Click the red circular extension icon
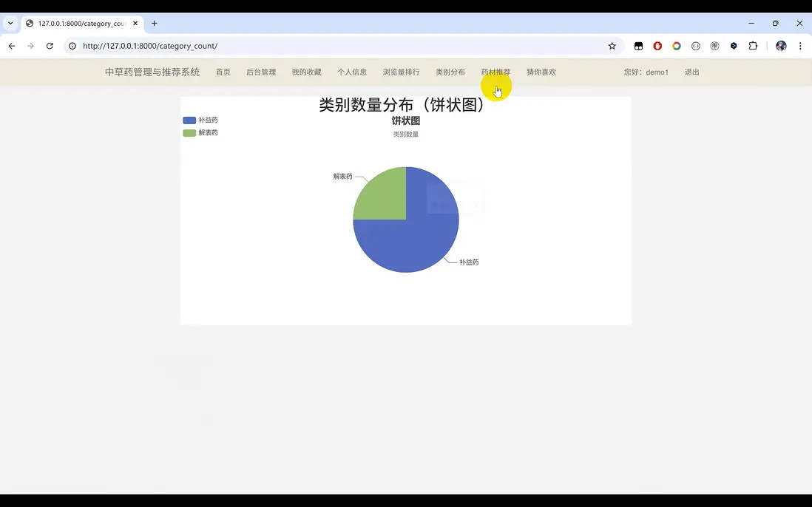The height and width of the screenshot is (507, 812). (657, 46)
